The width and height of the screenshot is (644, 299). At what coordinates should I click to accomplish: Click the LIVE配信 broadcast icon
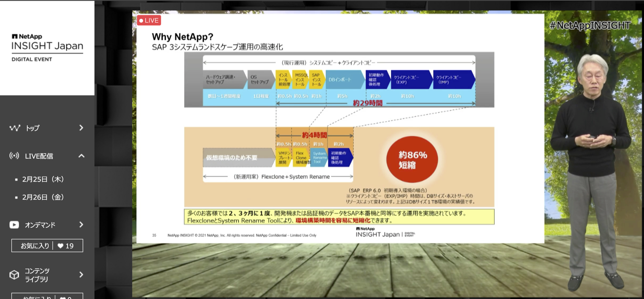(14, 156)
